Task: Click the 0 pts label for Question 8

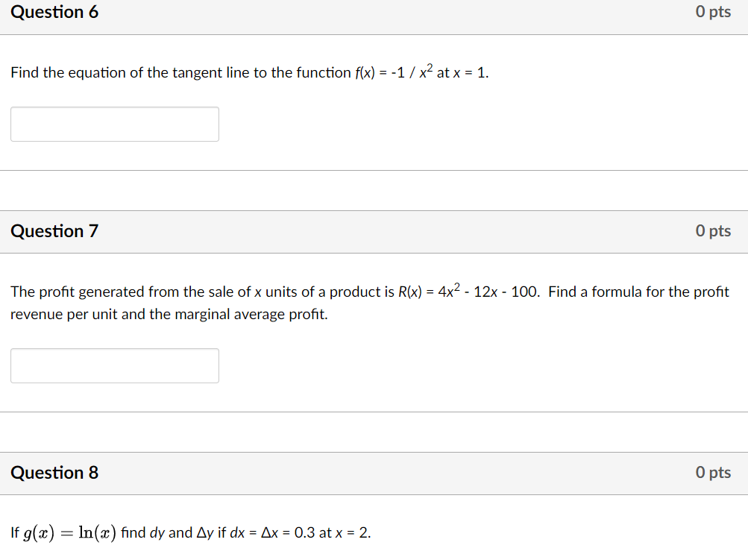Action: 714,473
